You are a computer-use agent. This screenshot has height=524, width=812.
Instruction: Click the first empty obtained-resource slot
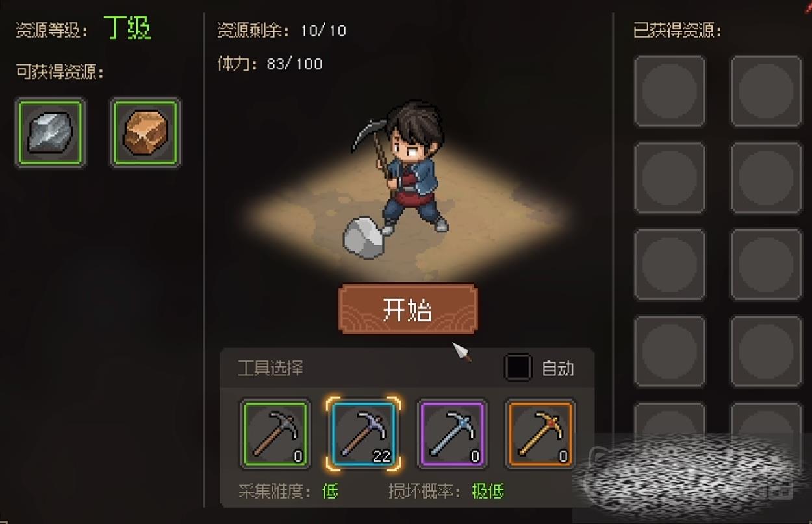[x=670, y=91]
